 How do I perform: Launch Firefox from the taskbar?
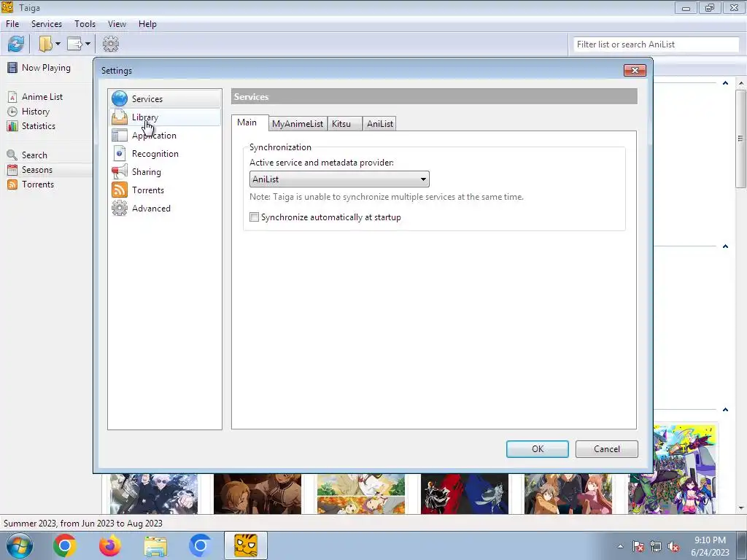[110, 545]
